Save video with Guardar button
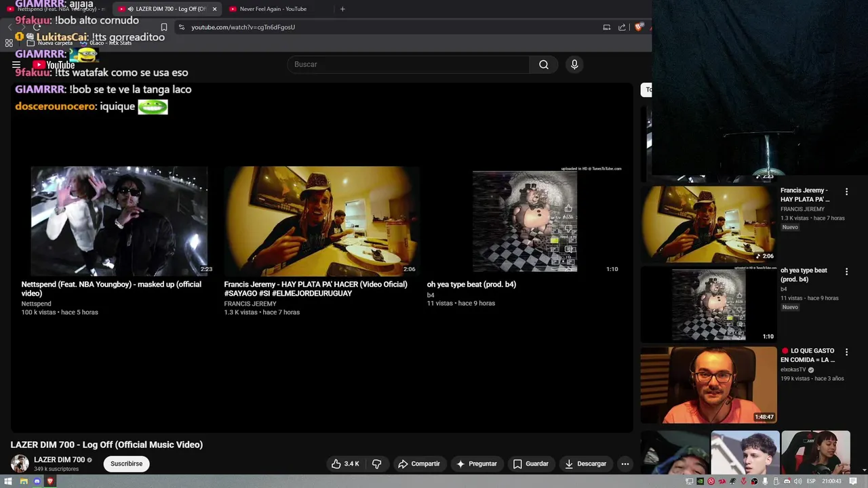868x488 pixels. pos(530,464)
